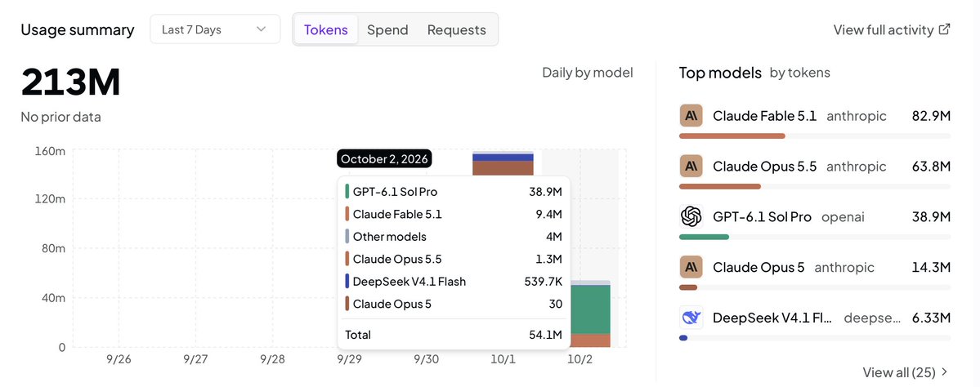
Task: Click the No prior data text
Action: coord(60,117)
